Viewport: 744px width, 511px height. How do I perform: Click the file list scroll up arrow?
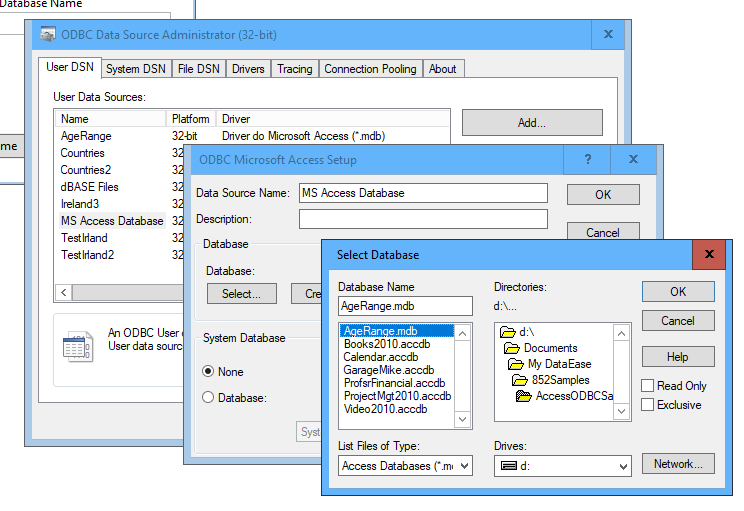[x=463, y=334]
